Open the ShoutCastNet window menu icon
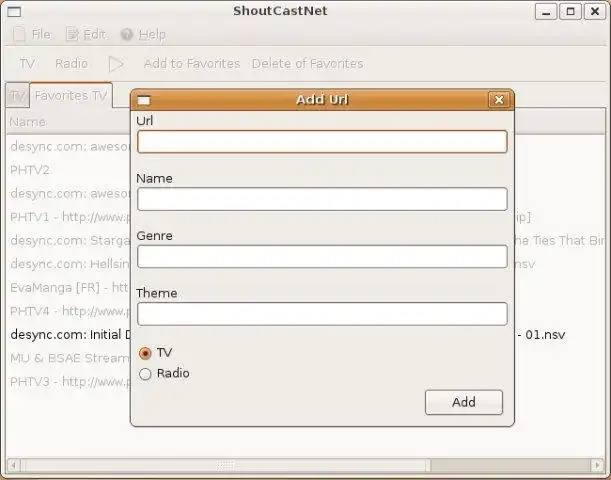Image resolution: width=611 pixels, height=480 pixels. (x=14, y=12)
